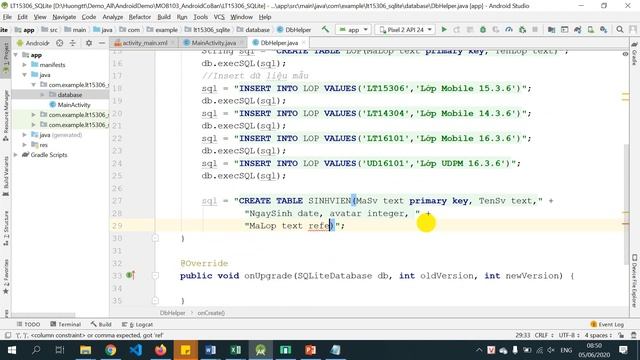The width and height of the screenshot is (640, 360).
Task: Switch to activity_main.xml tab
Action: [144, 42]
